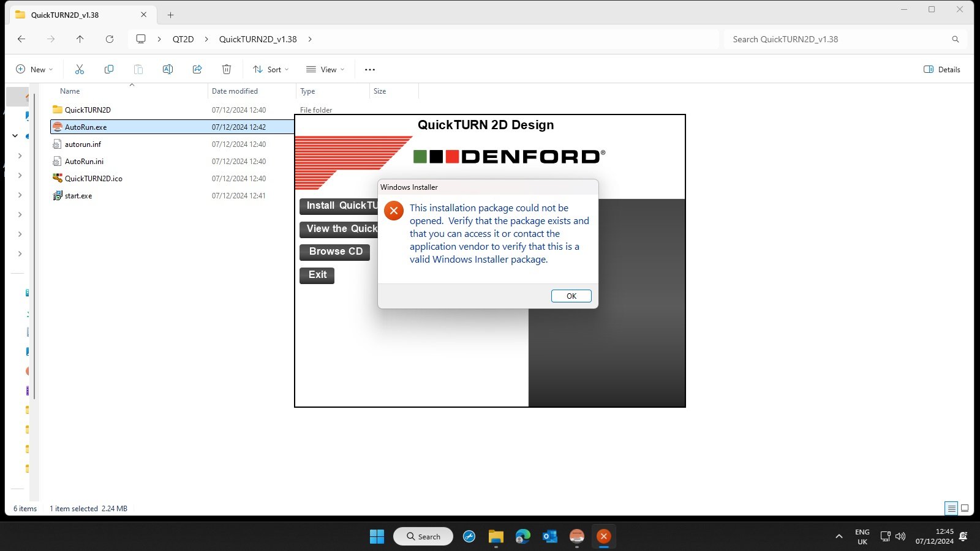Open volume control in the system tray
The width and height of the screenshot is (980, 551).
900,536
